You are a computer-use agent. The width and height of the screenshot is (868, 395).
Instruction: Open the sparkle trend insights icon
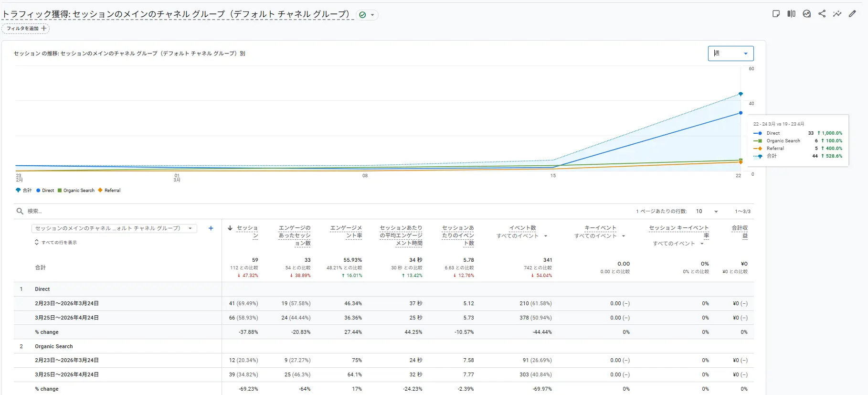tap(837, 14)
